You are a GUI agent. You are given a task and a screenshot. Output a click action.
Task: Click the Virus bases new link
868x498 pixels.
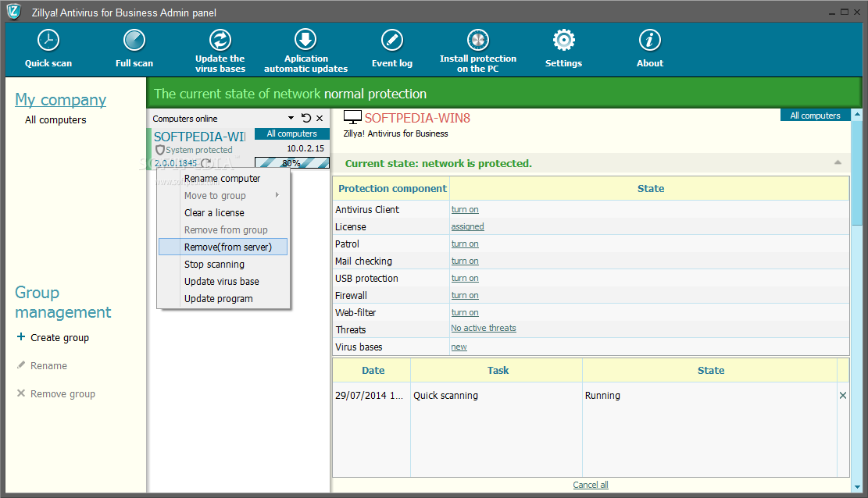pyautogui.click(x=459, y=347)
